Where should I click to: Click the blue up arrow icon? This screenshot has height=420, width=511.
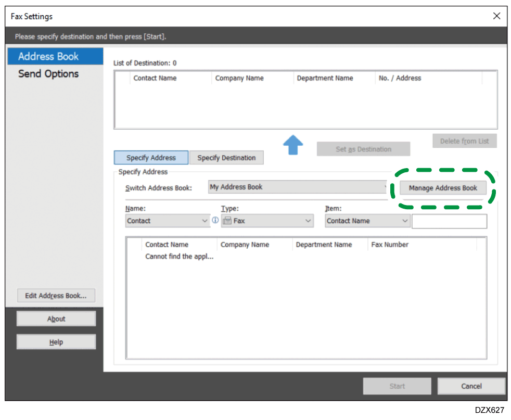click(x=293, y=145)
